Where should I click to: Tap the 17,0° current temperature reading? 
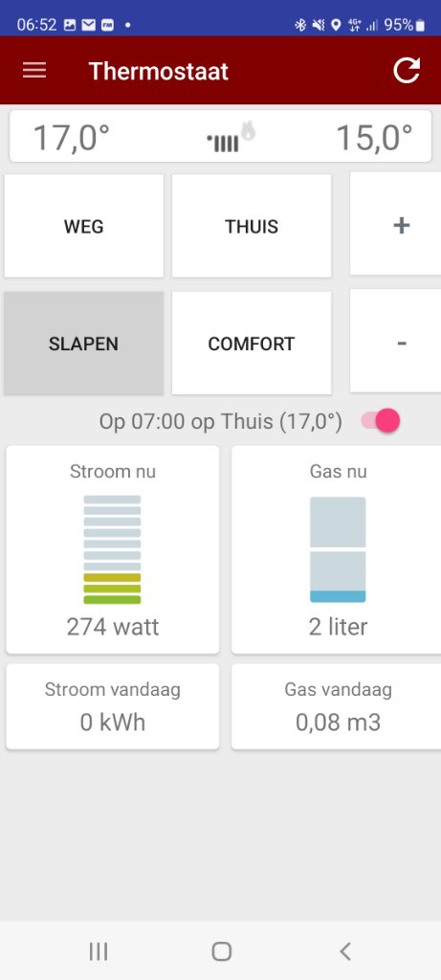point(71,137)
